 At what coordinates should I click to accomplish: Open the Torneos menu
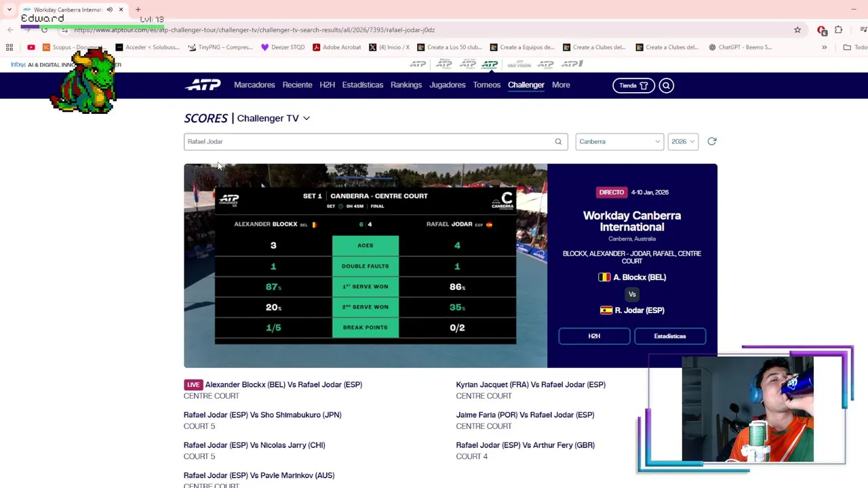pos(486,85)
